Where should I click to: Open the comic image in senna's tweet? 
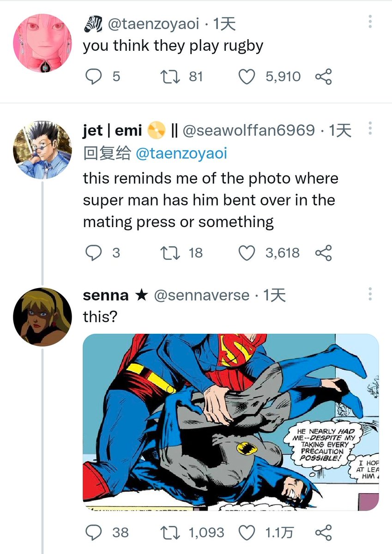[231, 422]
